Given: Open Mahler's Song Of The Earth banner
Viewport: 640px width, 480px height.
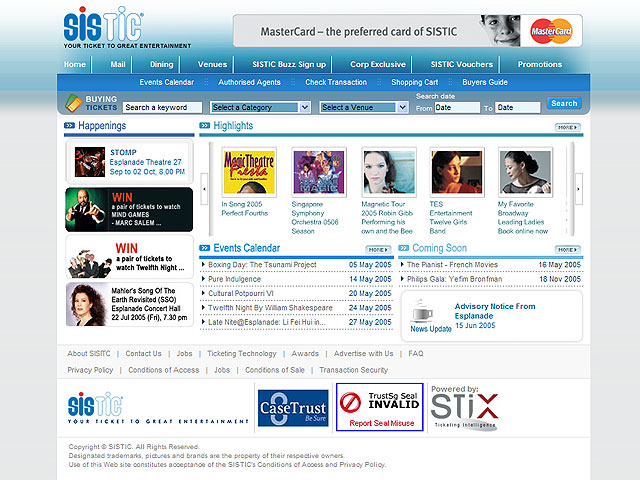Looking at the screenshot, I should pos(129,304).
